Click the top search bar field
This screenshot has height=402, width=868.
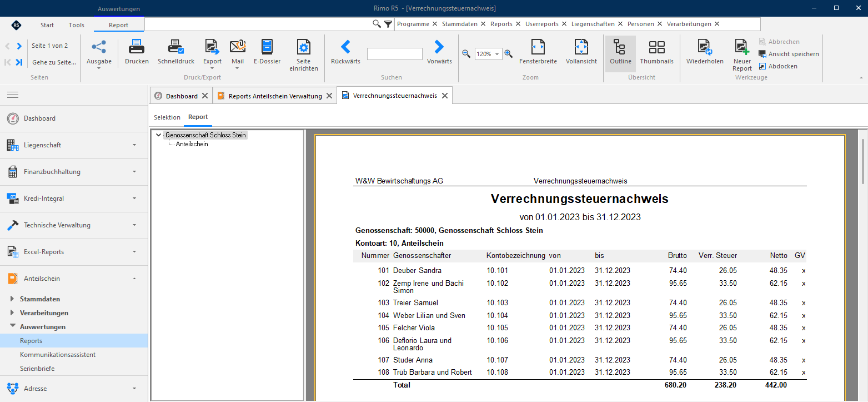coord(258,24)
